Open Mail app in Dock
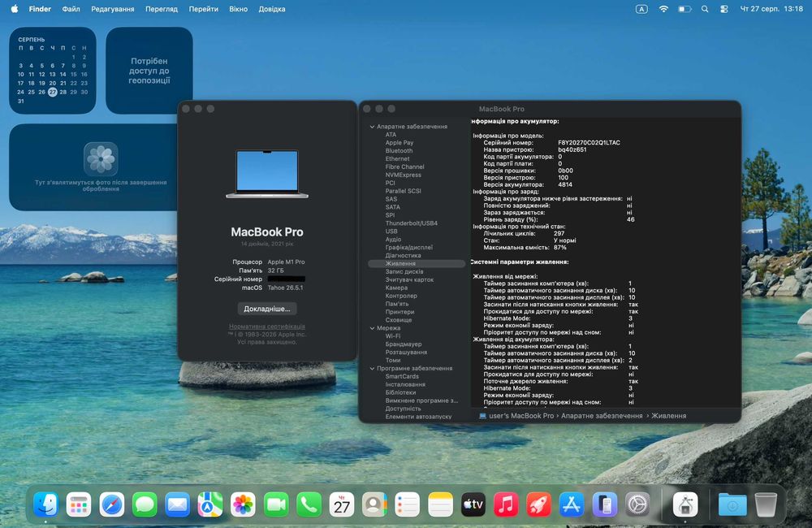Screen dimensions: 812x528 (x=178, y=504)
